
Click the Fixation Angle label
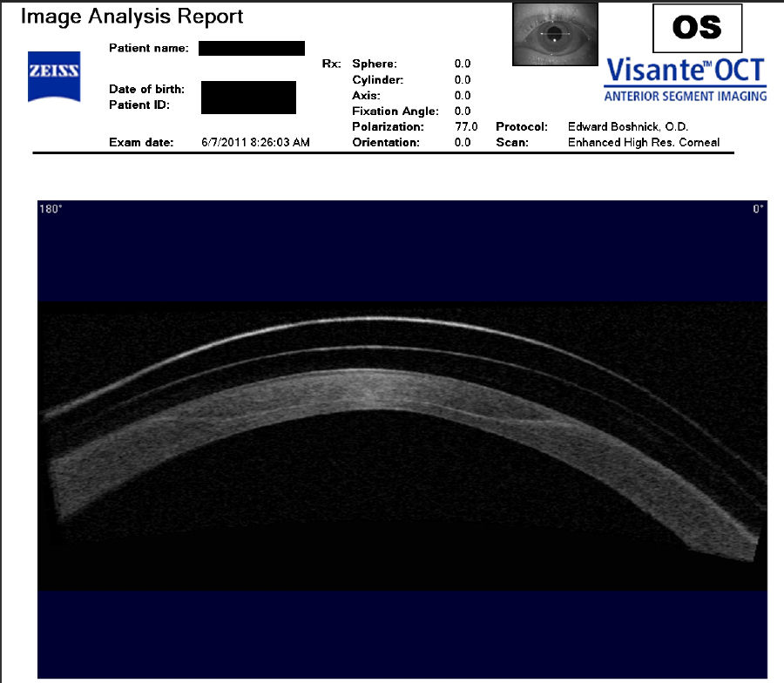[x=395, y=112]
